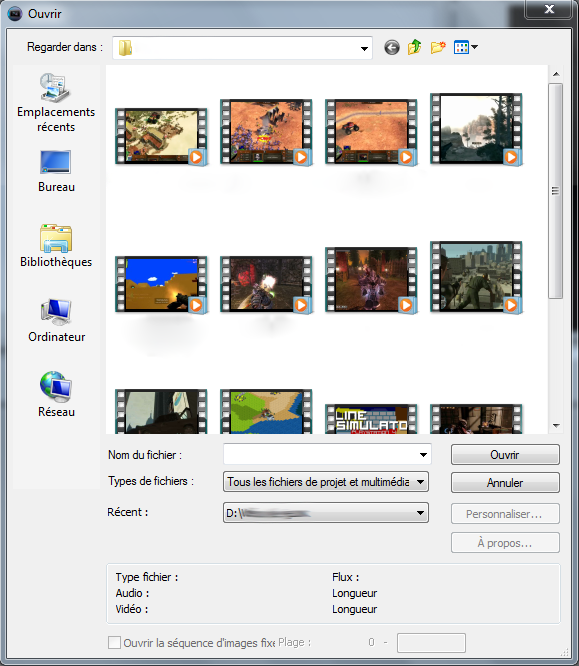
Task: Expand the Regarder dans folder dropdown
Action: (x=364, y=48)
